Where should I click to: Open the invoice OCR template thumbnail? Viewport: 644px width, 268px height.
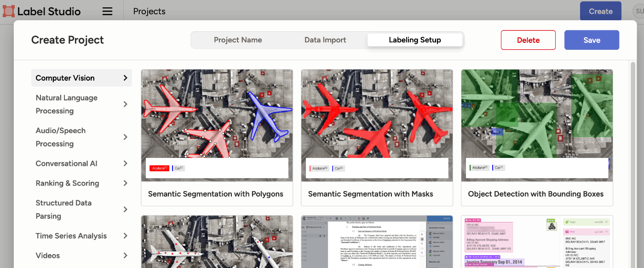(537, 242)
